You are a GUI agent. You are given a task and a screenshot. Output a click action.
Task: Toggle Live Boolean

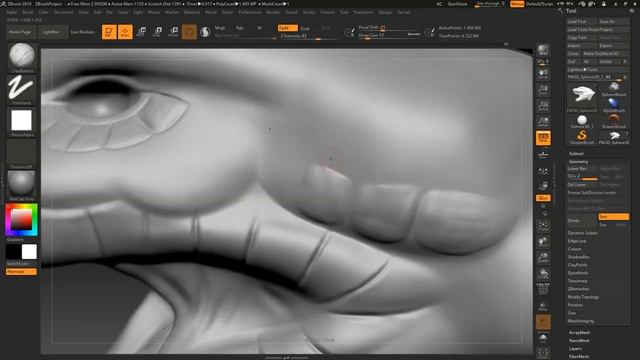click(x=82, y=32)
